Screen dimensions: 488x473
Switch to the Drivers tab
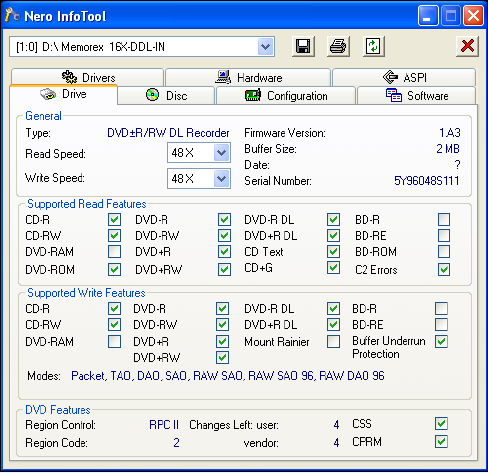(88, 77)
